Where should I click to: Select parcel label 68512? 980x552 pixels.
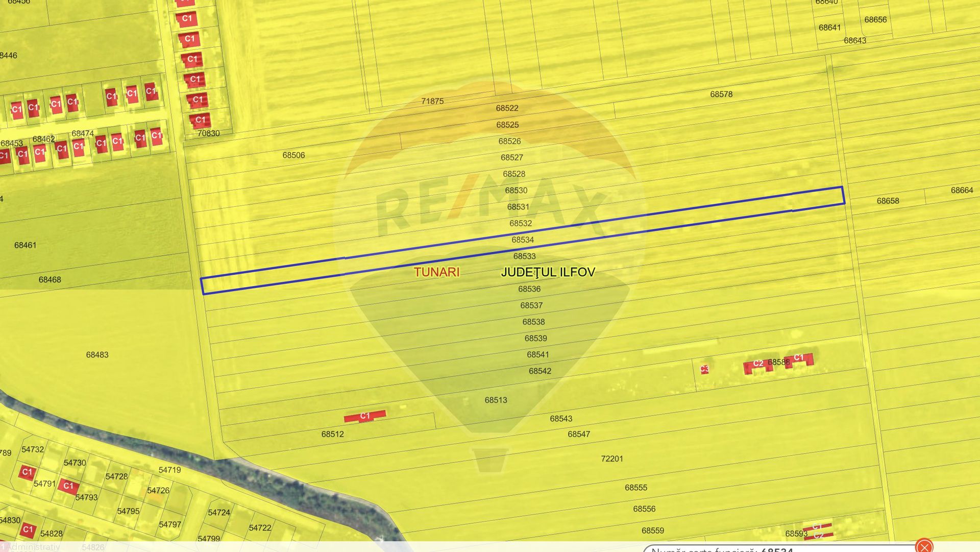(332, 434)
